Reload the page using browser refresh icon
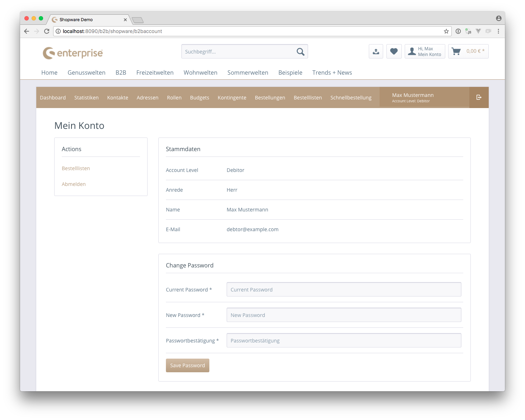The image size is (525, 420). (47, 31)
